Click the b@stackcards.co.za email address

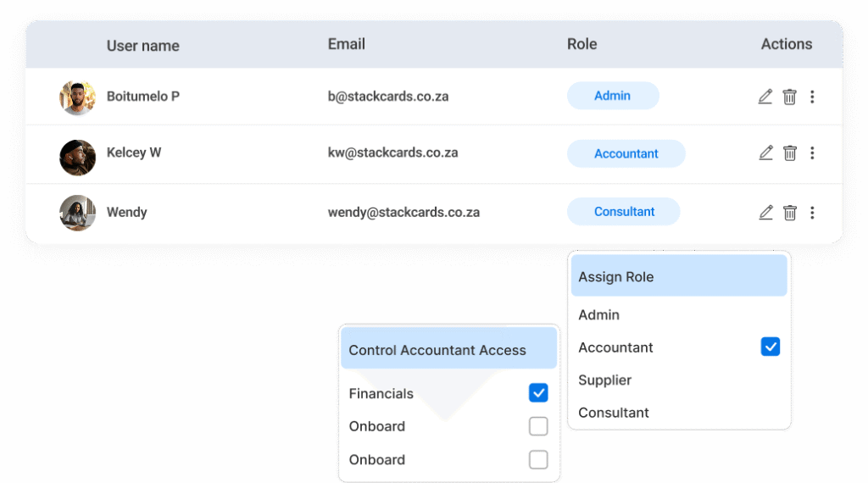[388, 97]
